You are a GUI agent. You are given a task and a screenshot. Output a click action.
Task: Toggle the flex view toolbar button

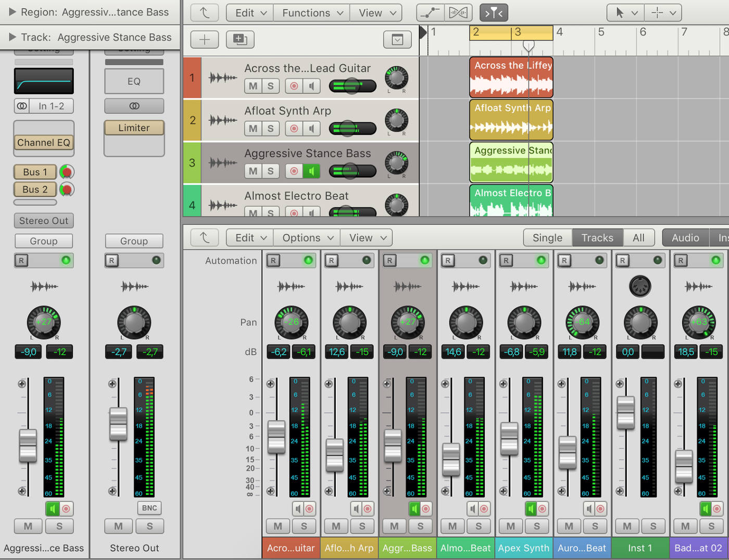458,12
